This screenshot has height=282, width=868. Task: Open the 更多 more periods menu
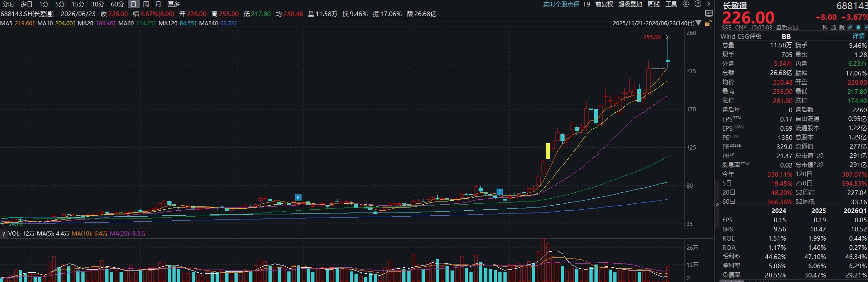pyautogui.click(x=174, y=4)
